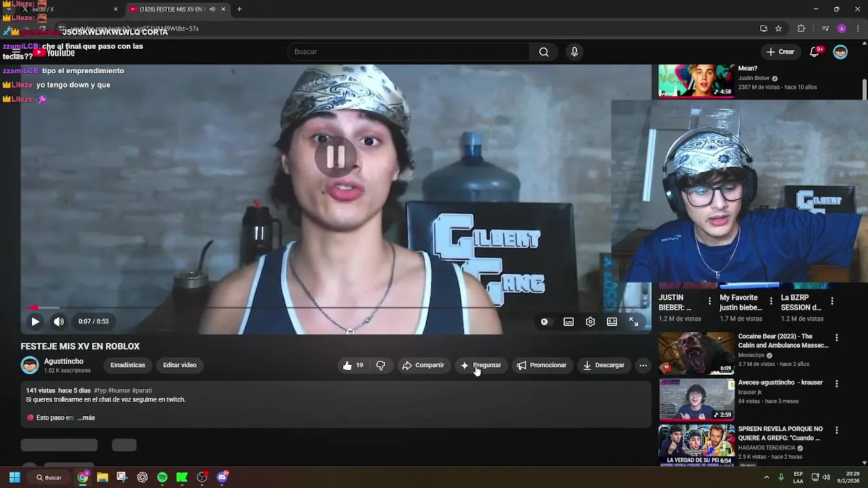Like the video with thumbs up
868x488 pixels.
353,365
